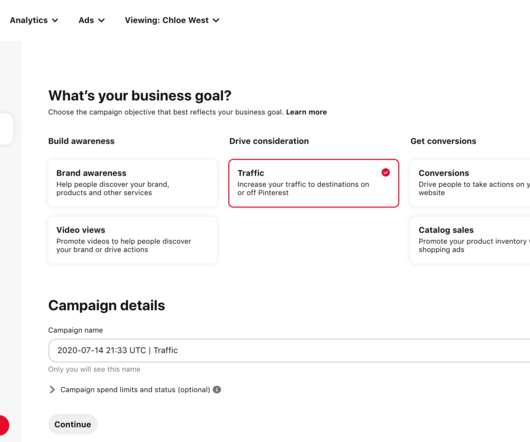Open the Viewing: Chloe West account switcher

172,20
